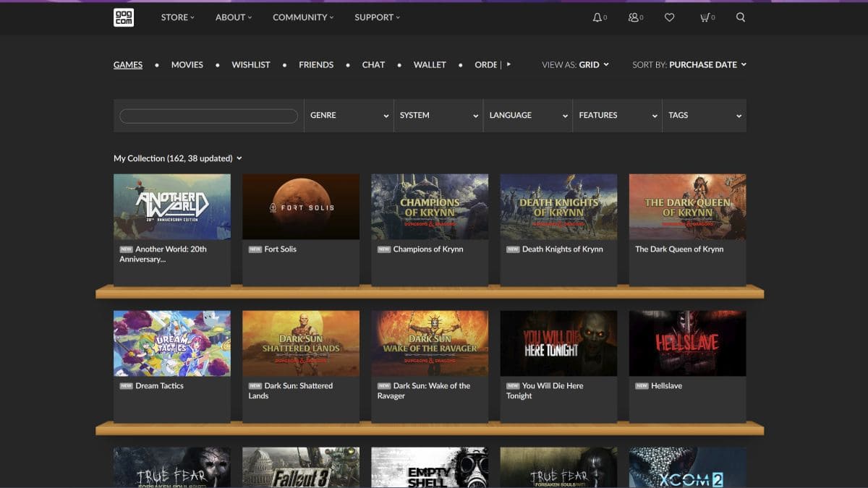Click the search magnifier icon in top bar
The width and height of the screenshot is (868, 488).
click(x=740, y=17)
